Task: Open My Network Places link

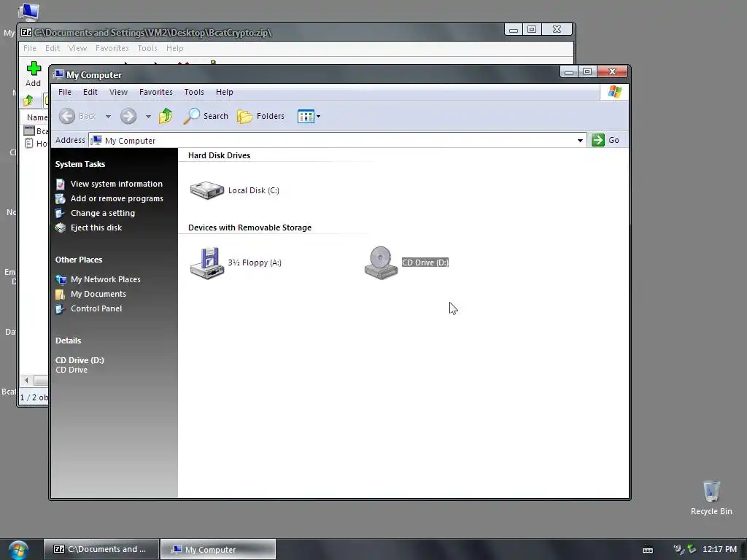Action: [x=106, y=279]
